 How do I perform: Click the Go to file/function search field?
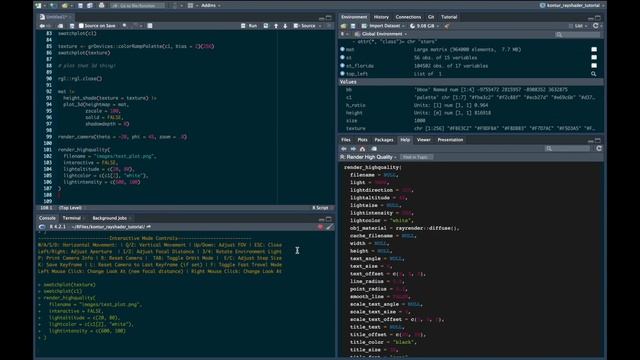tap(138, 5)
